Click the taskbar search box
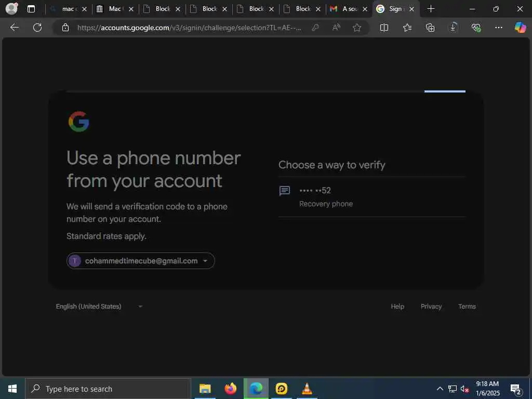Image resolution: width=532 pixels, height=399 pixels. coord(108,389)
